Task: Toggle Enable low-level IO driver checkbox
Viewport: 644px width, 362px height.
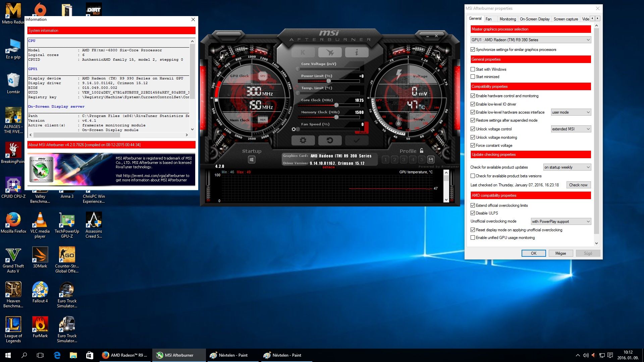Action: pos(473,104)
